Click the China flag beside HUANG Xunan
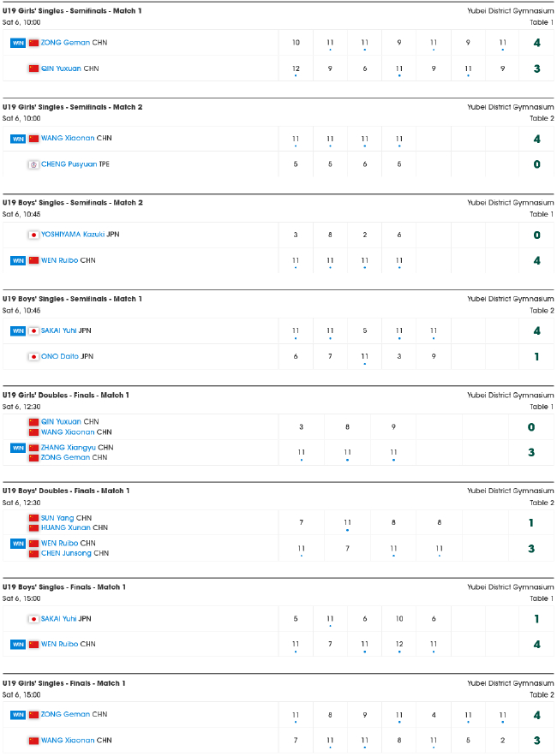This screenshot has height=756, width=557. coord(33,528)
